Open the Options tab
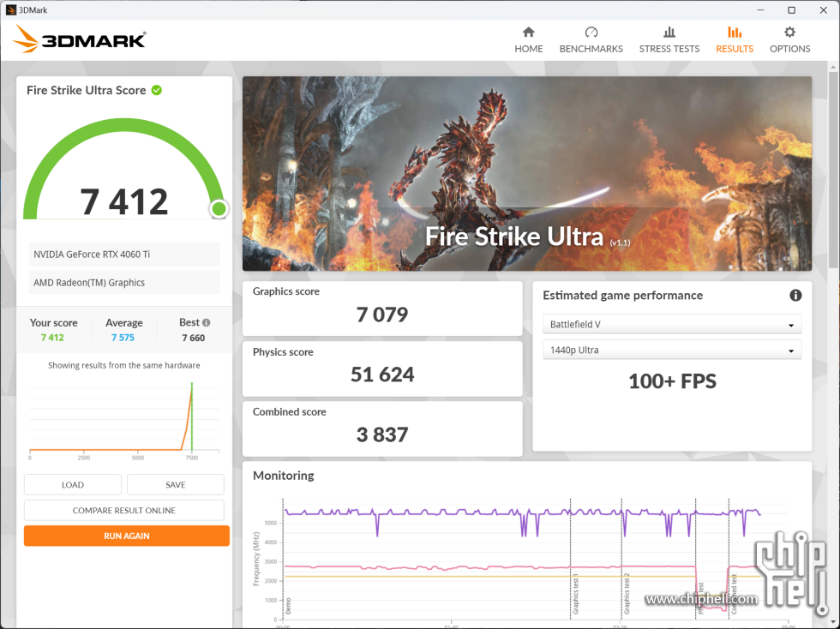Viewport: 840px width, 629px height. [789, 40]
